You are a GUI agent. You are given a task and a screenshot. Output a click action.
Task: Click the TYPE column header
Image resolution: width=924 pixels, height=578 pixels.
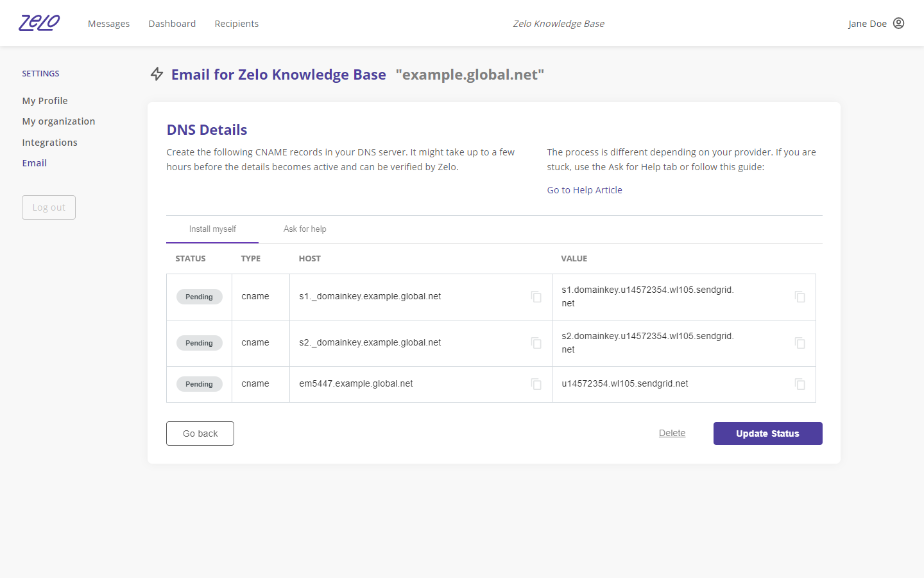[x=251, y=258]
